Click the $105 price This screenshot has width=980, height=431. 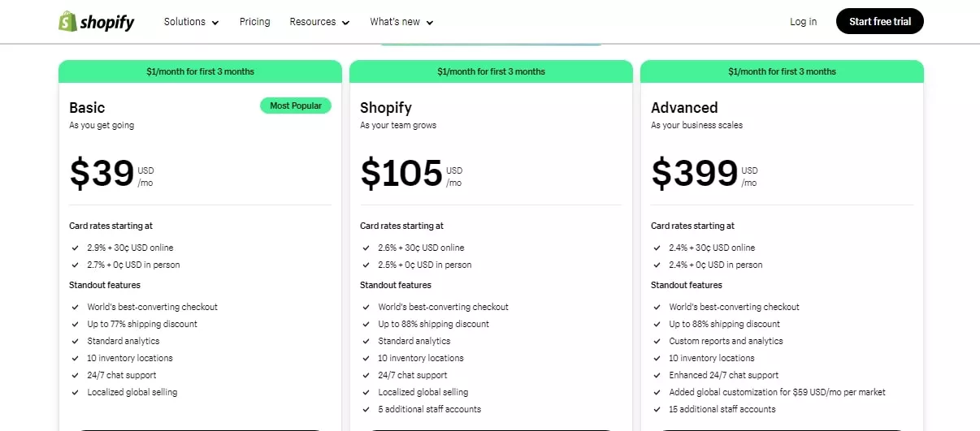tap(401, 173)
